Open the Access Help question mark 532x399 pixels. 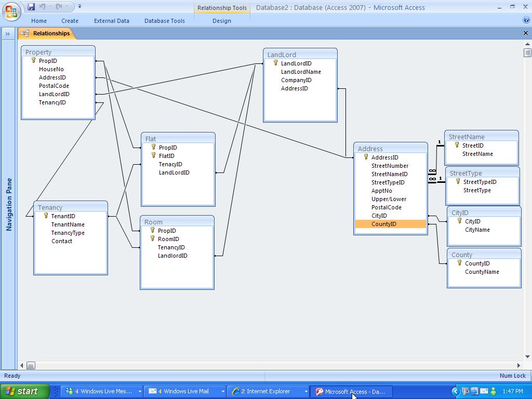pos(526,20)
